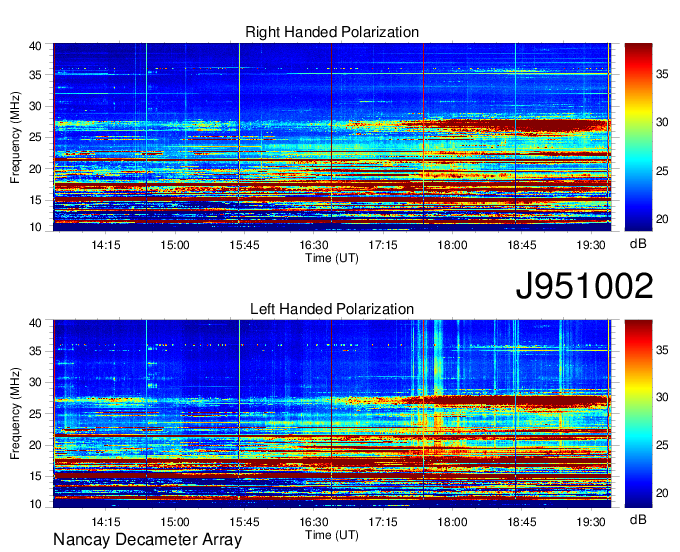Click the 35 value on Left Handed colorbar
The width and height of the screenshot is (680, 552).
pos(662,349)
